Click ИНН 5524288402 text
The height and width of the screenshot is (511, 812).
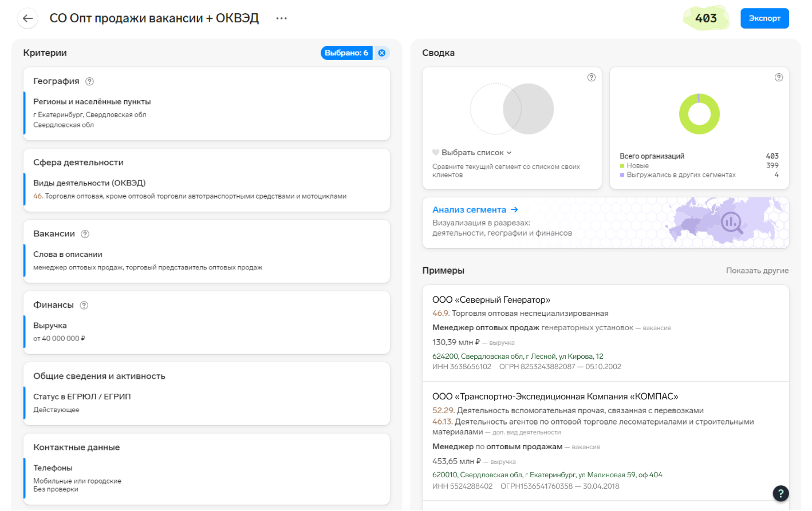(462, 486)
